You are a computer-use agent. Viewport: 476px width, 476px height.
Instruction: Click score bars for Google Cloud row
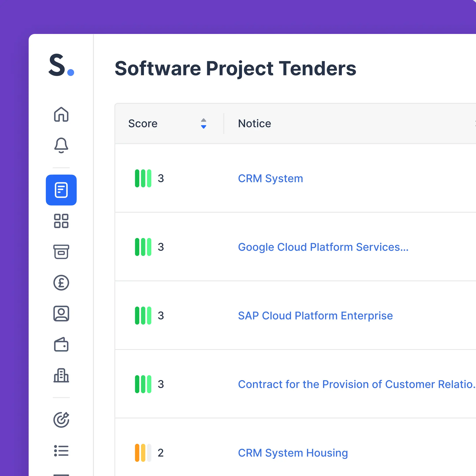click(x=143, y=247)
